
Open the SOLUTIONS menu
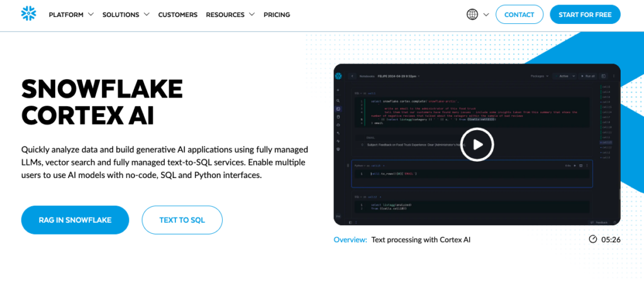pyautogui.click(x=121, y=15)
